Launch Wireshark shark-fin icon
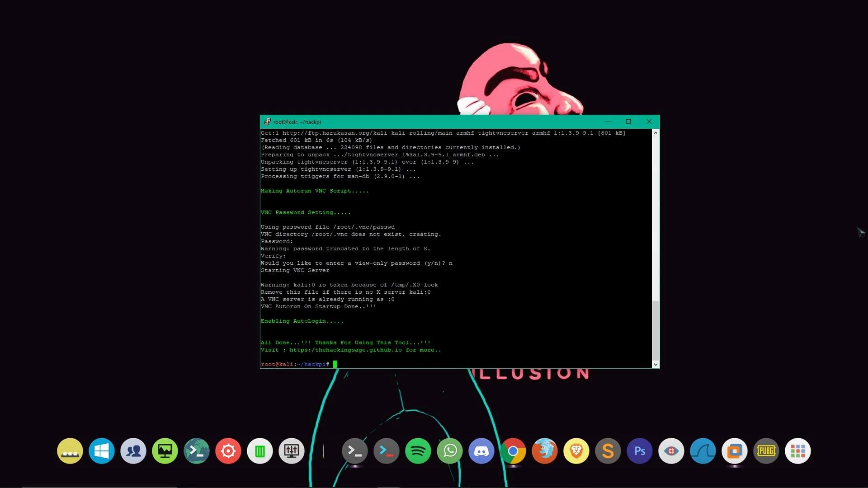Viewport: 868px width, 488px height. (703, 451)
